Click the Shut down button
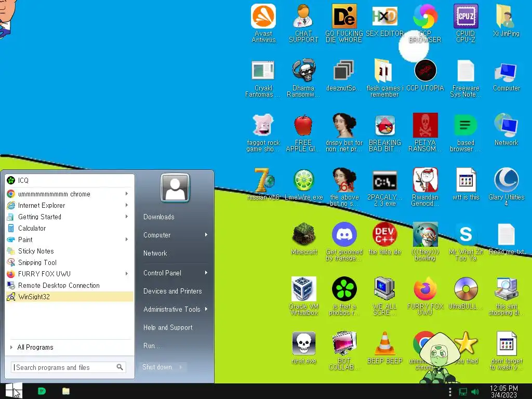 coord(157,367)
